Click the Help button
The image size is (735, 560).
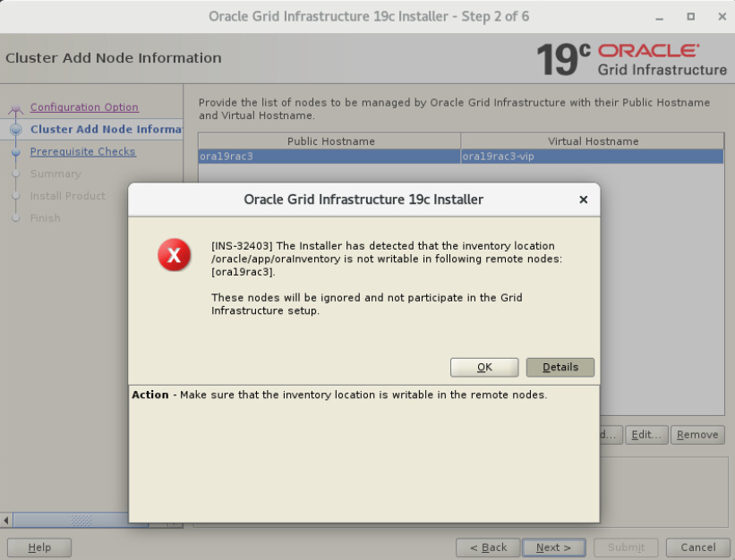click(x=39, y=547)
